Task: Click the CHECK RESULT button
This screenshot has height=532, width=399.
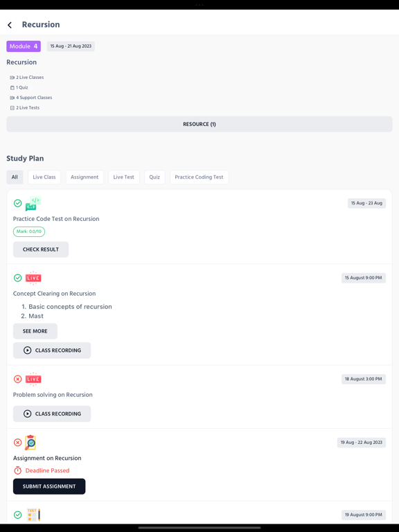Action: pos(41,249)
